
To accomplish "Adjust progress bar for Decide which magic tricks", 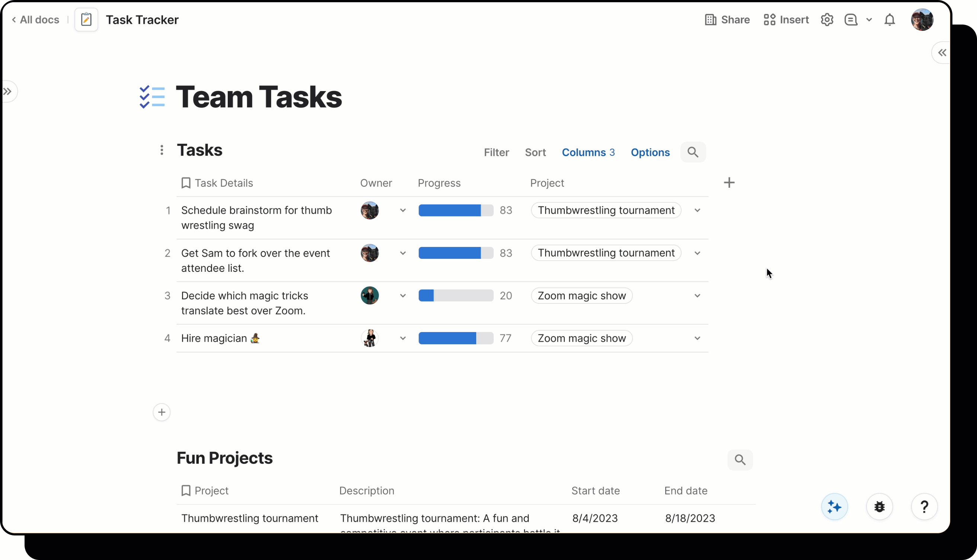I will 456,296.
